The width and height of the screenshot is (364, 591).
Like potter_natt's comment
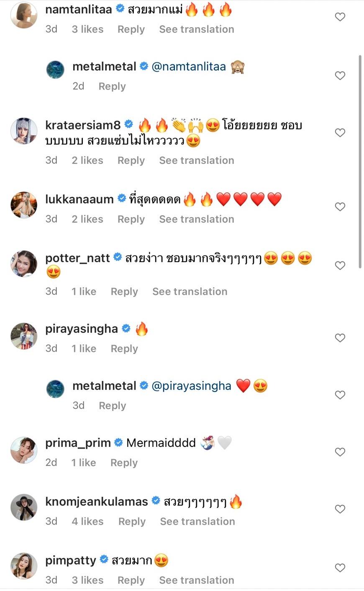[340, 266]
